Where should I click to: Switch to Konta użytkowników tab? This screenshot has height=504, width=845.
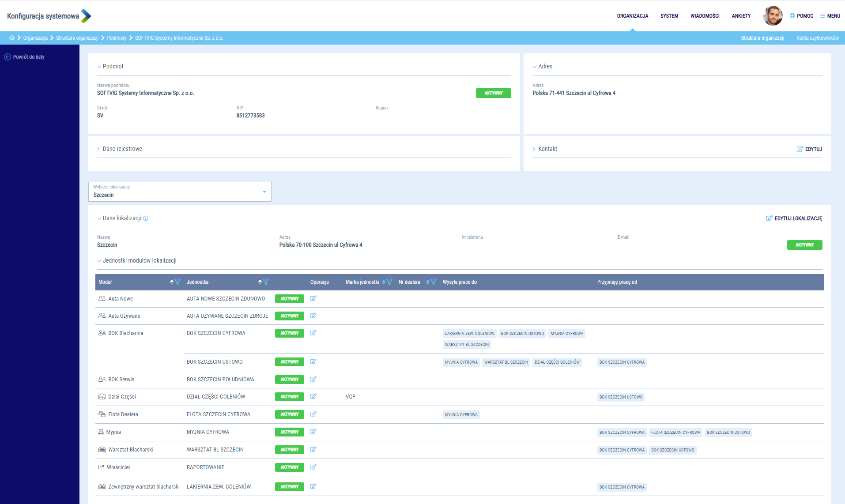tap(817, 38)
